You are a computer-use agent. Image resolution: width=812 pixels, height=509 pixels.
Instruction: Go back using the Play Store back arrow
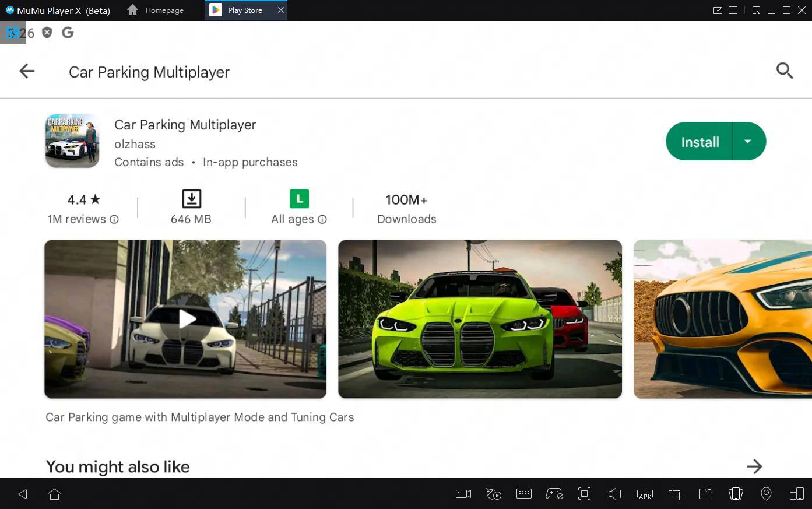pos(27,71)
